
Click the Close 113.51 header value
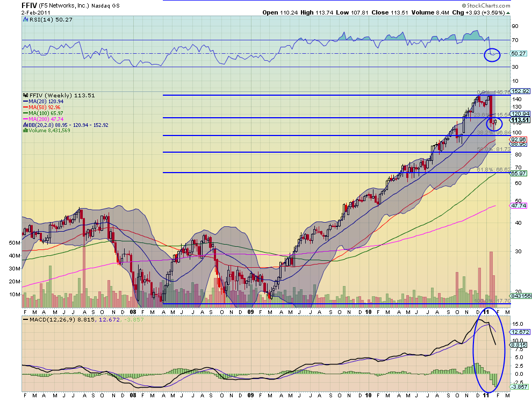[390, 12]
